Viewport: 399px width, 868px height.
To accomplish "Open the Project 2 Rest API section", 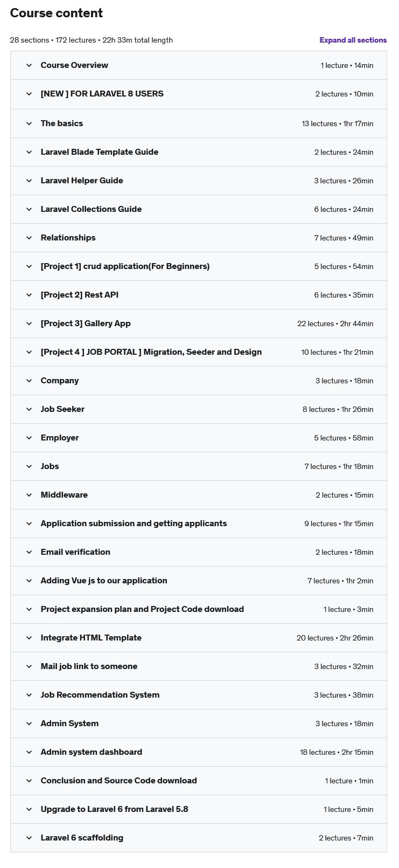I will click(79, 295).
